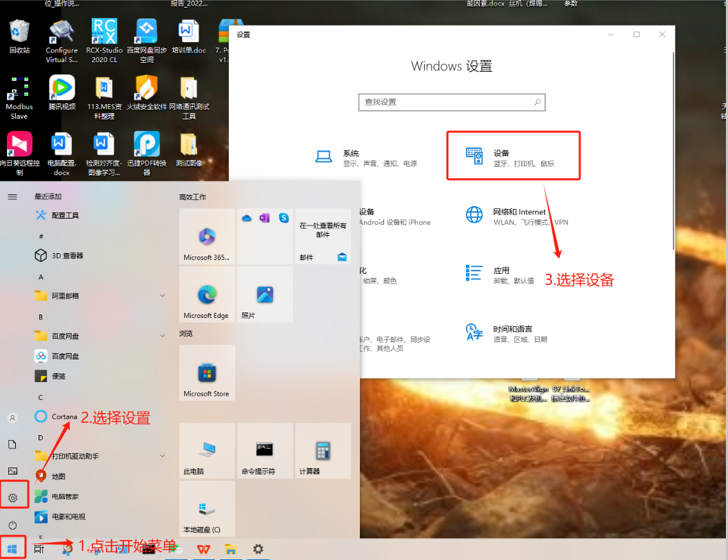Open the Calculator (计算器) tile
The image size is (728, 560).
tap(323, 451)
